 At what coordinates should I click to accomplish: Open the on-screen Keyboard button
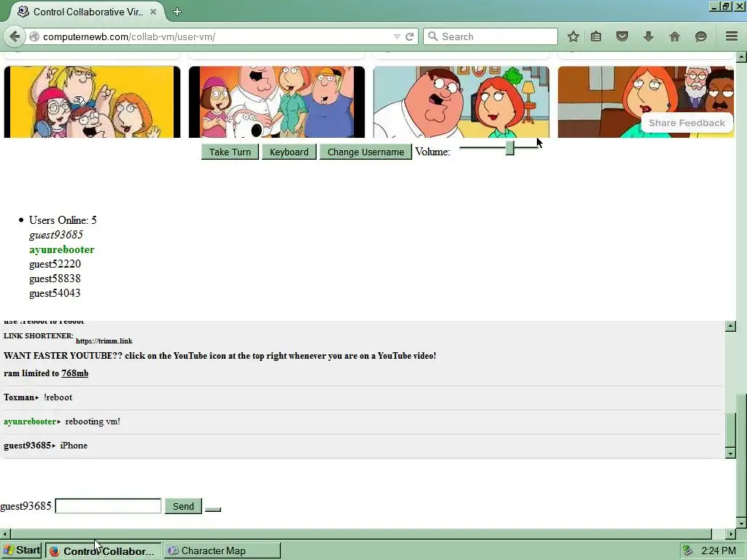tap(289, 152)
